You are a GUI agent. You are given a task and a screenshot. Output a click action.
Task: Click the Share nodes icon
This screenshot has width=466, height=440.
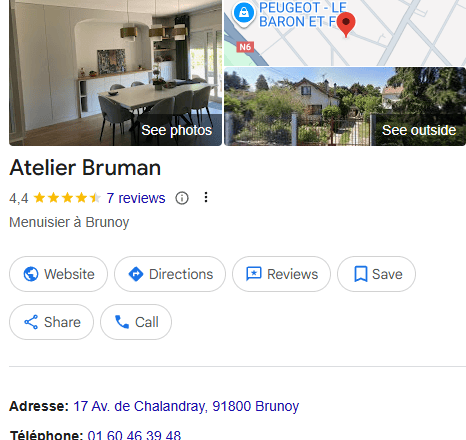[x=31, y=322]
